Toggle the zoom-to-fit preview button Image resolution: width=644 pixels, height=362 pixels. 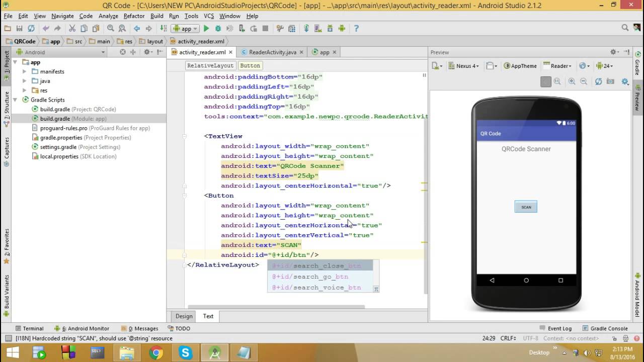click(546, 81)
